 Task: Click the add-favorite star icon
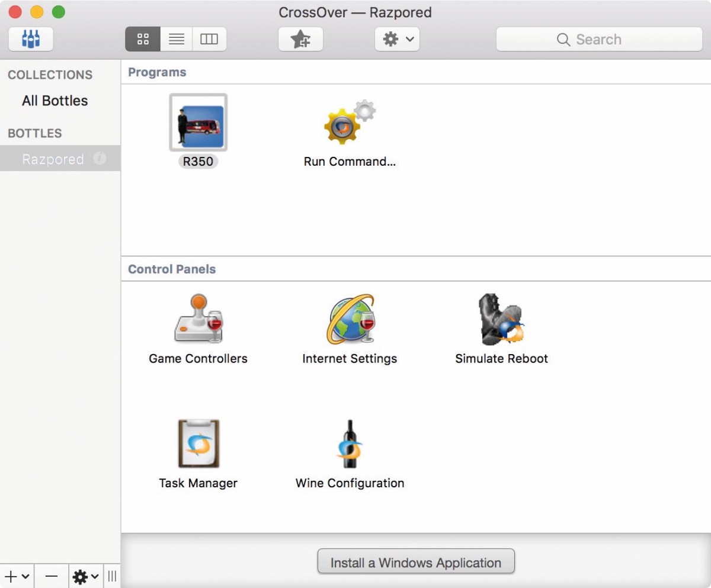[300, 40]
